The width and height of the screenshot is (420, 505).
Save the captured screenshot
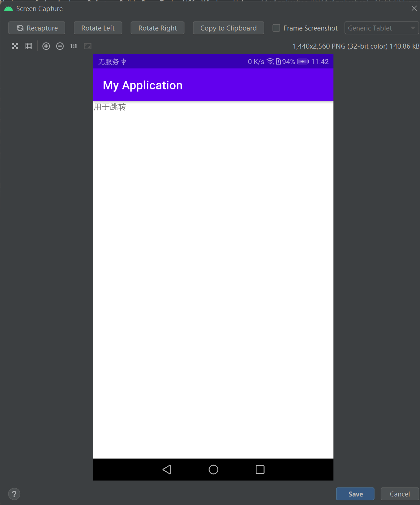[355, 494]
